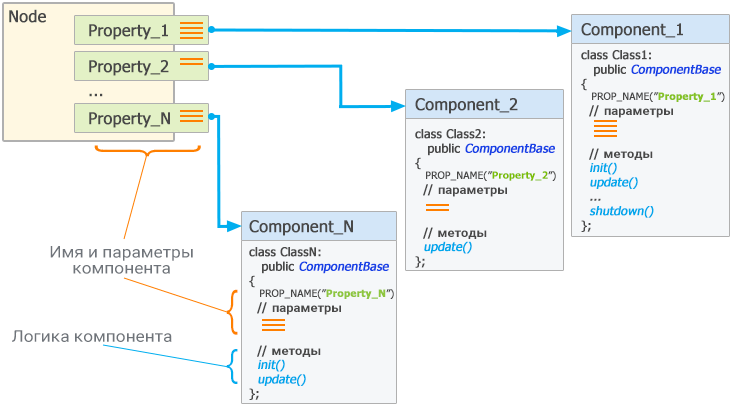The width and height of the screenshot is (734, 406).
Task: Click the orange parameter lines icon in Property_1
Action: coord(191,30)
